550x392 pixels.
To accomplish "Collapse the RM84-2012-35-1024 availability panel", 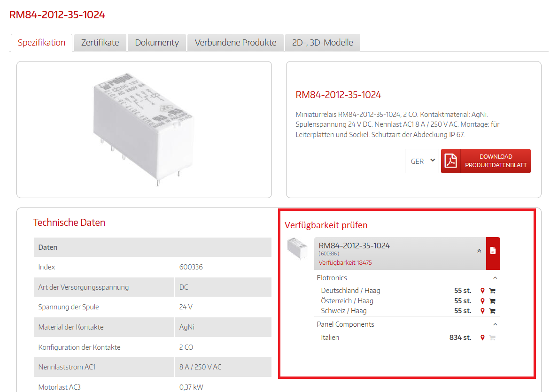I will (x=479, y=251).
